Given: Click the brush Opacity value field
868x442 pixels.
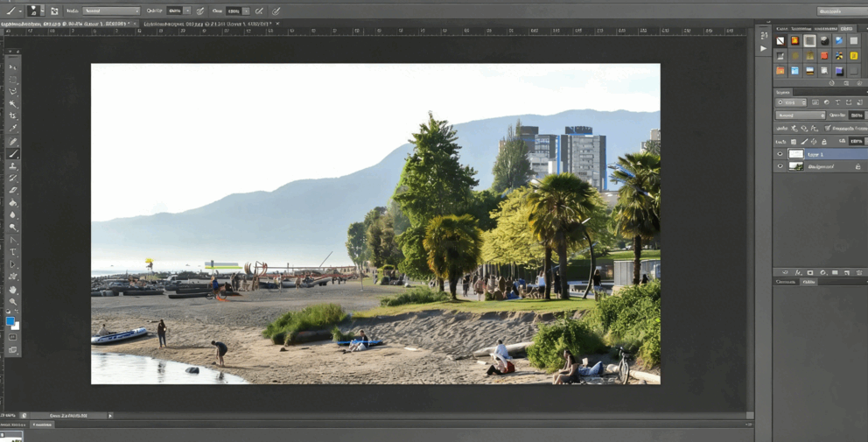Looking at the screenshot, I should (175, 11).
